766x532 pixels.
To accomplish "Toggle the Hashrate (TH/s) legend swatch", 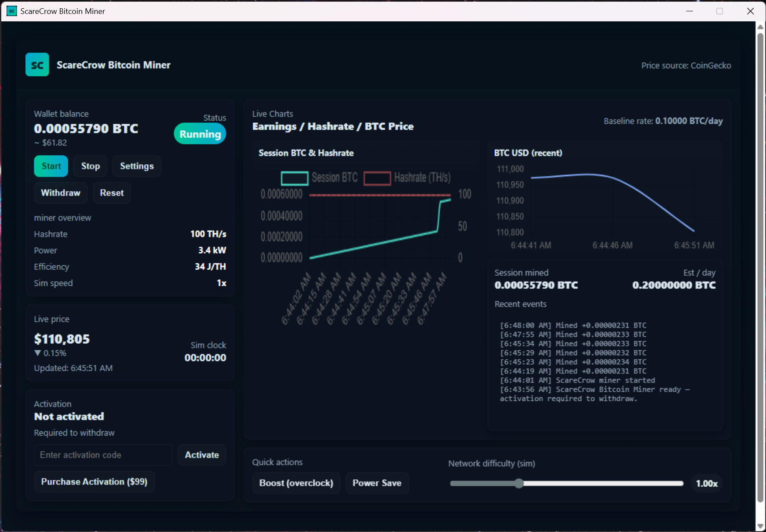I will click(x=376, y=178).
